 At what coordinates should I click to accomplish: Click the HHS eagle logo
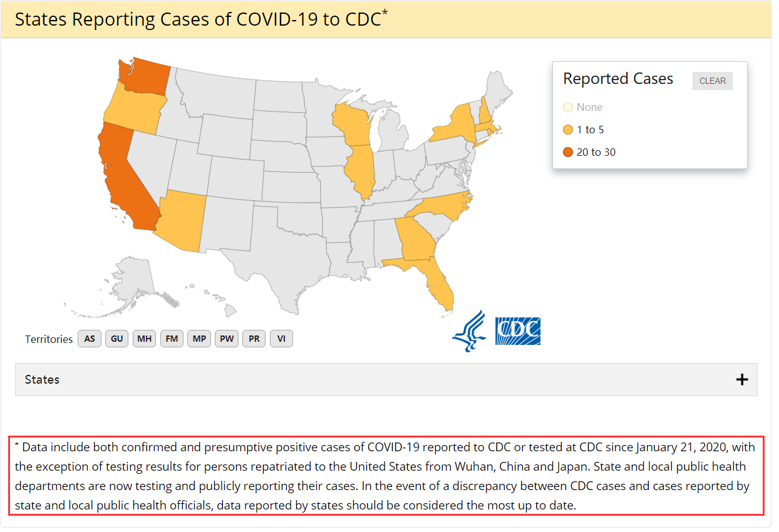(x=469, y=330)
